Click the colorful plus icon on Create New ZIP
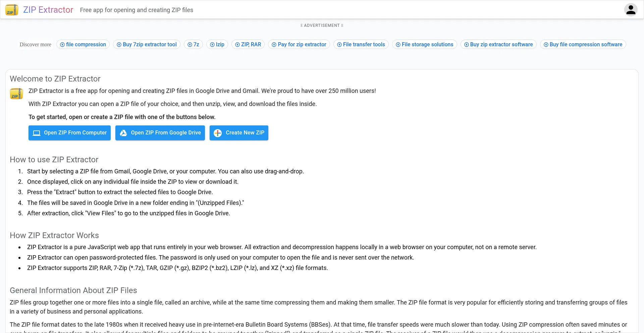The height and width of the screenshot is (333, 644). 218,133
